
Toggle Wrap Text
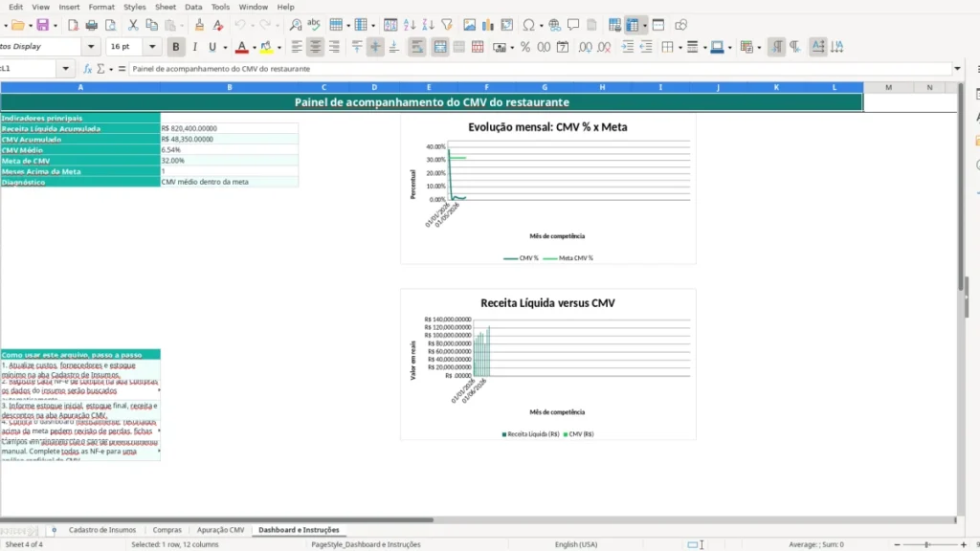click(417, 47)
